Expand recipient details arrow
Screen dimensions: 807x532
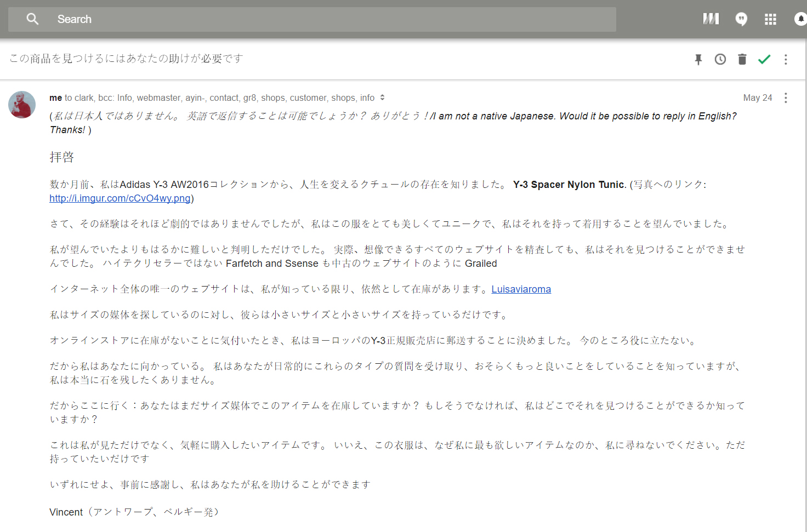[382, 98]
